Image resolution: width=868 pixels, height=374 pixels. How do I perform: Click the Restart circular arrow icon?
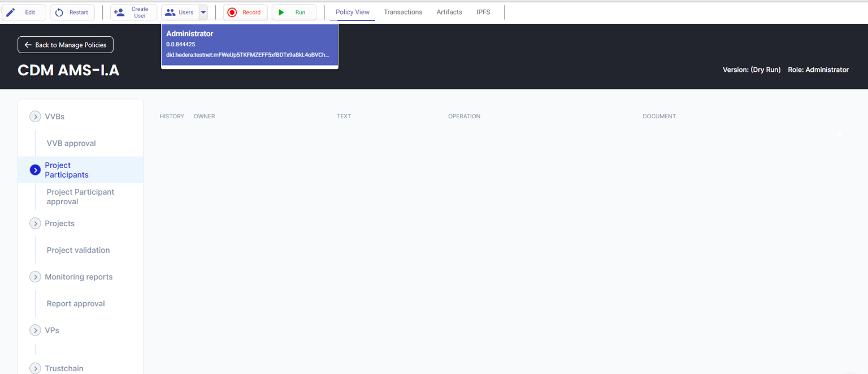pyautogui.click(x=59, y=12)
